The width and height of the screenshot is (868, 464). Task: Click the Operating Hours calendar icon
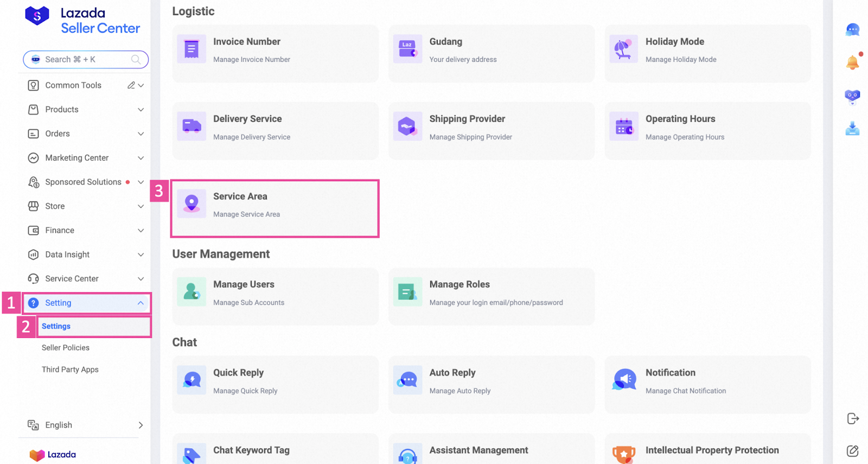(623, 126)
